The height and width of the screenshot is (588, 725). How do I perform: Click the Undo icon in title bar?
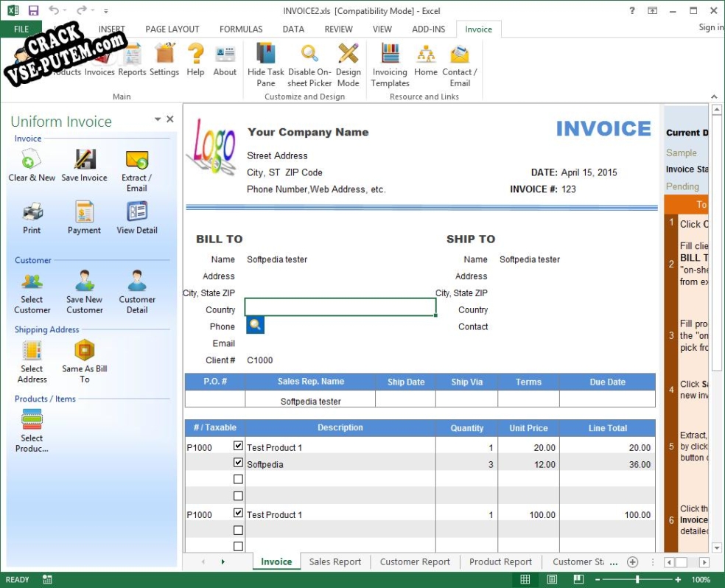click(x=54, y=10)
